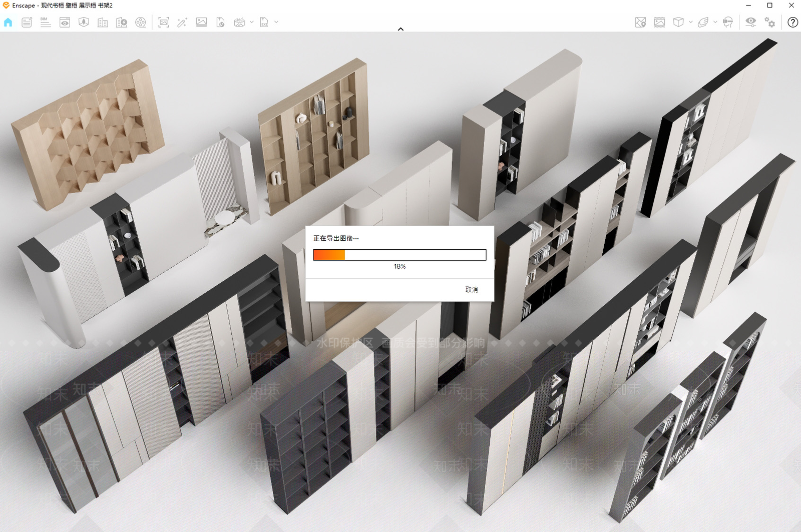Click the export upload file icon
Image resolution: width=801 pixels, height=532 pixels.
220,23
